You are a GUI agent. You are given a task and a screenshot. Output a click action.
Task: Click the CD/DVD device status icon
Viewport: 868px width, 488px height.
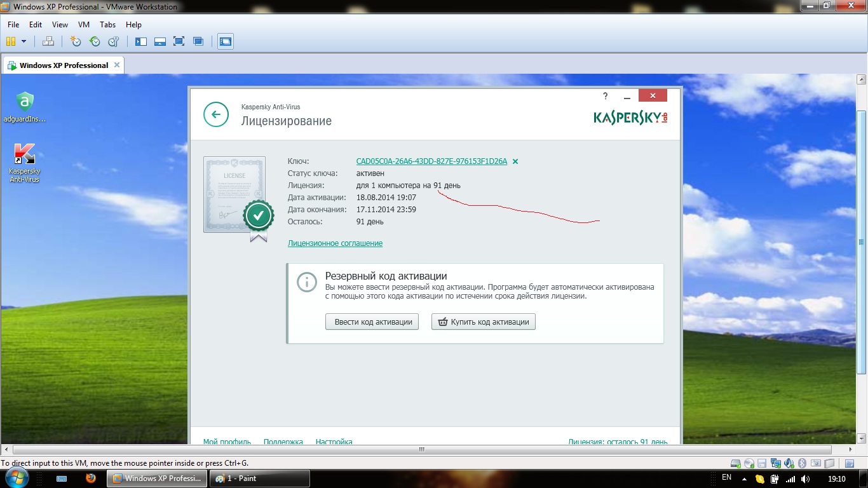(x=749, y=463)
